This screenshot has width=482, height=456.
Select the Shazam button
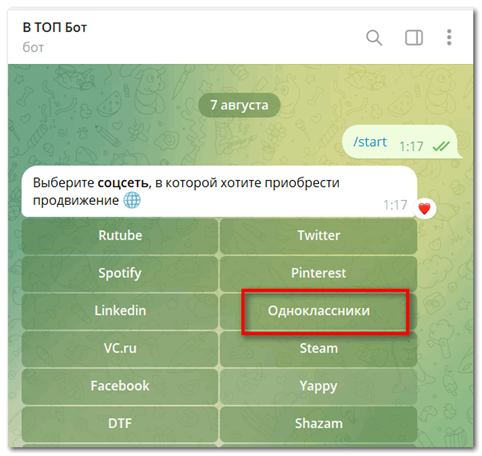[319, 424]
